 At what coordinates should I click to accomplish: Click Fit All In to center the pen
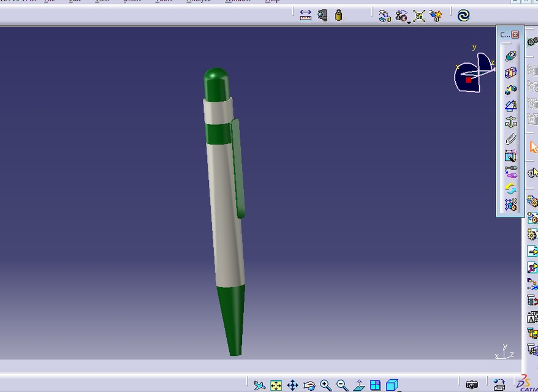275,386
